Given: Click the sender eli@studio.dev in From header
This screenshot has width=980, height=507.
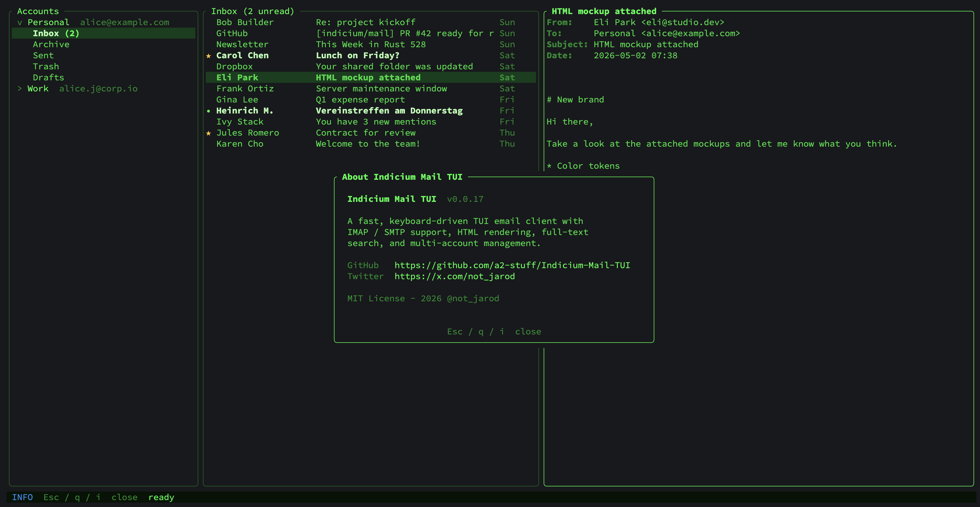Looking at the screenshot, I should [683, 22].
